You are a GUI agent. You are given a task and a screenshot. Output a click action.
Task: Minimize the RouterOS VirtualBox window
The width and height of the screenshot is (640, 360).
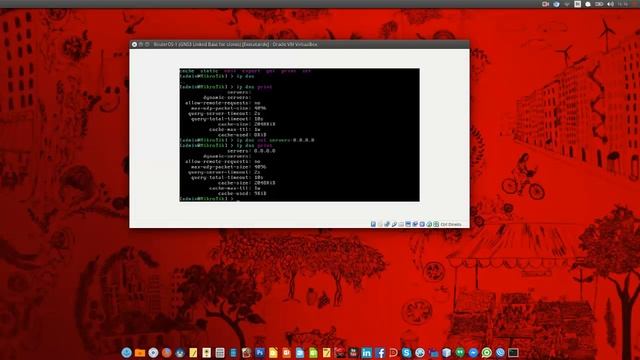pos(141,44)
